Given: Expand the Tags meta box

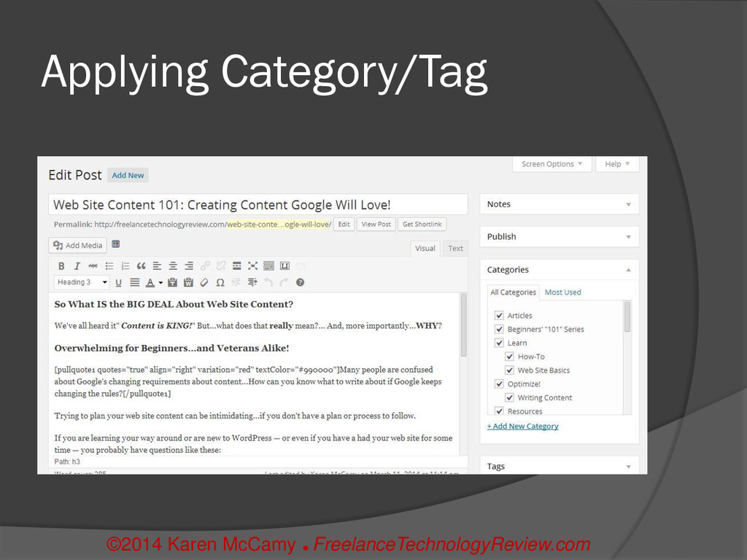Looking at the screenshot, I should (x=628, y=467).
